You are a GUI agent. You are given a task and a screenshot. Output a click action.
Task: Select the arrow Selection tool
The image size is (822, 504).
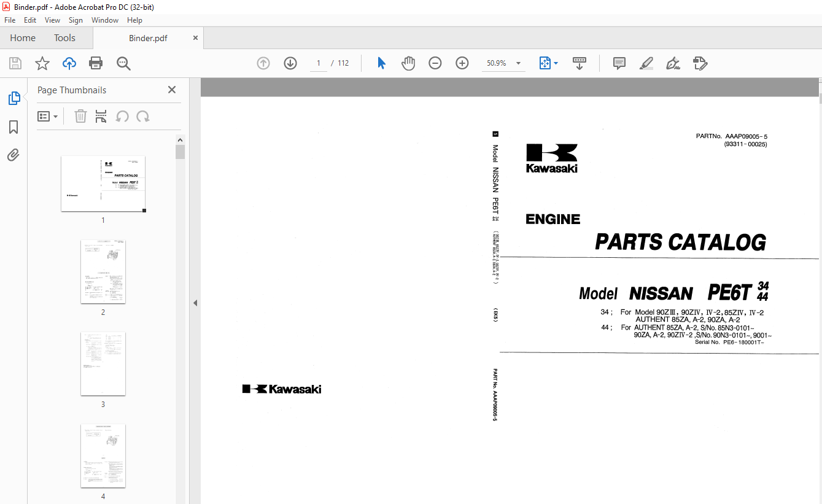(x=381, y=63)
